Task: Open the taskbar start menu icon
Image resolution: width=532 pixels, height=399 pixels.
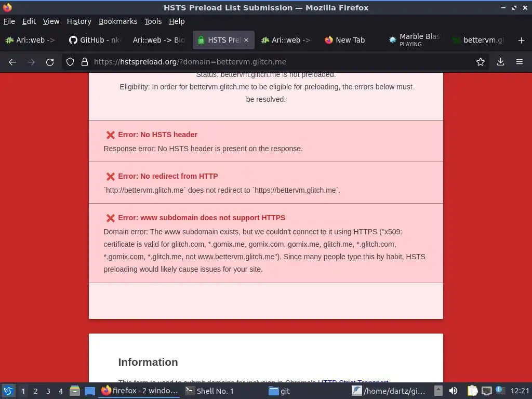Action: click(x=8, y=391)
